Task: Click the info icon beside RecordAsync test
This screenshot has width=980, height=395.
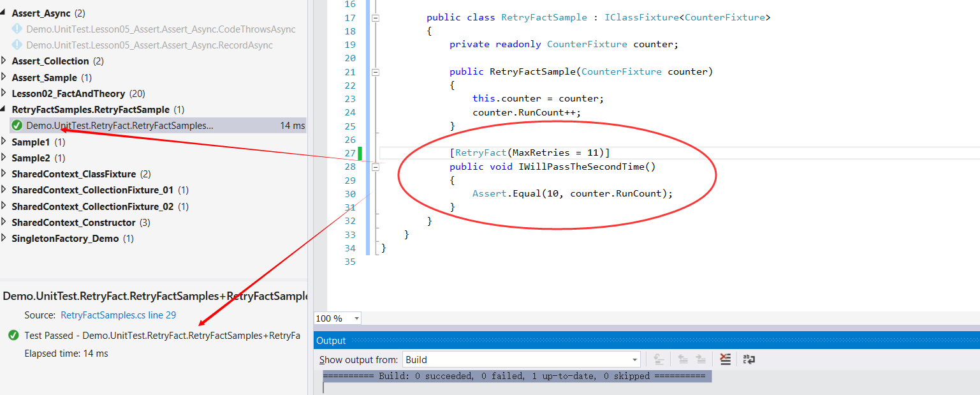Action: pyautogui.click(x=17, y=45)
